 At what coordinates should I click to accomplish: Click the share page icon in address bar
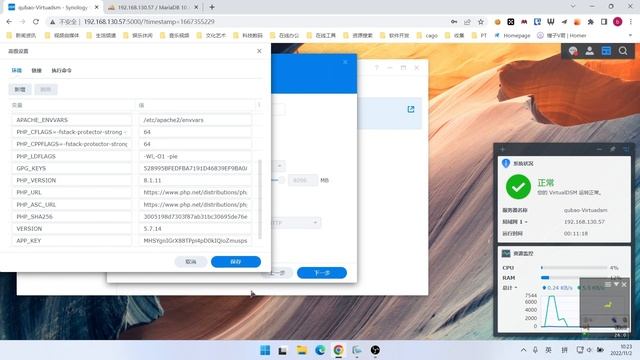(x=467, y=22)
